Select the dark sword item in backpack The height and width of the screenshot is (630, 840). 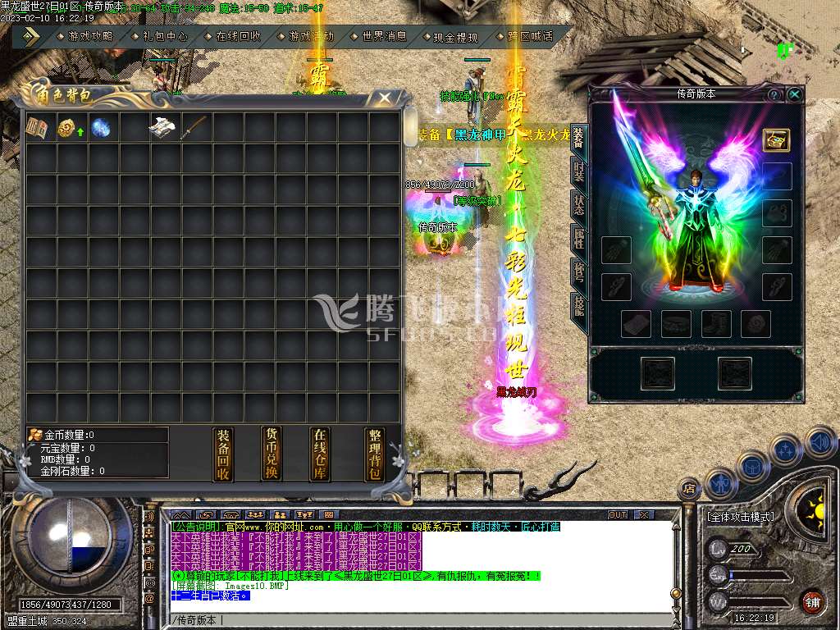point(194,129)
